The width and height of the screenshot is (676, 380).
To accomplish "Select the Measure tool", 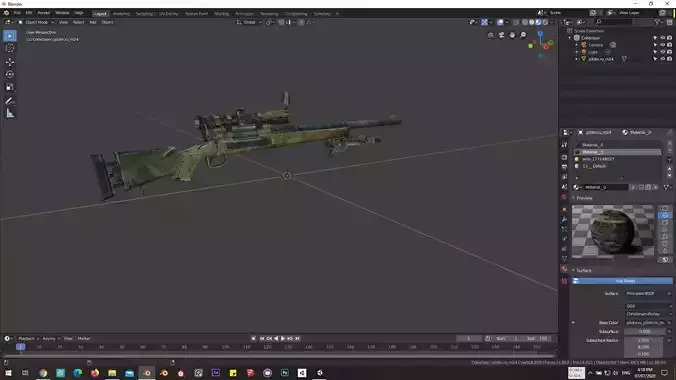I will tap(9, 114).
